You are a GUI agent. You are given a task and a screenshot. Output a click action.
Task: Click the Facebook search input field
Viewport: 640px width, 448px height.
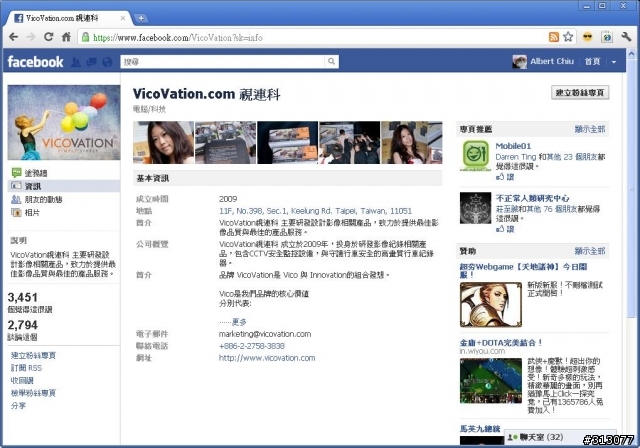(223, 62)
